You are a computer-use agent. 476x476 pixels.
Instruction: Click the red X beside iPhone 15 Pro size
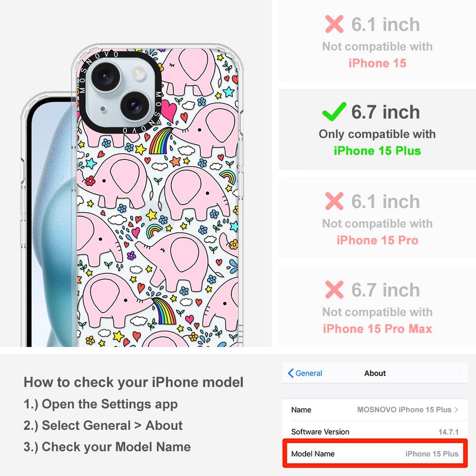(x=334, y=201)
